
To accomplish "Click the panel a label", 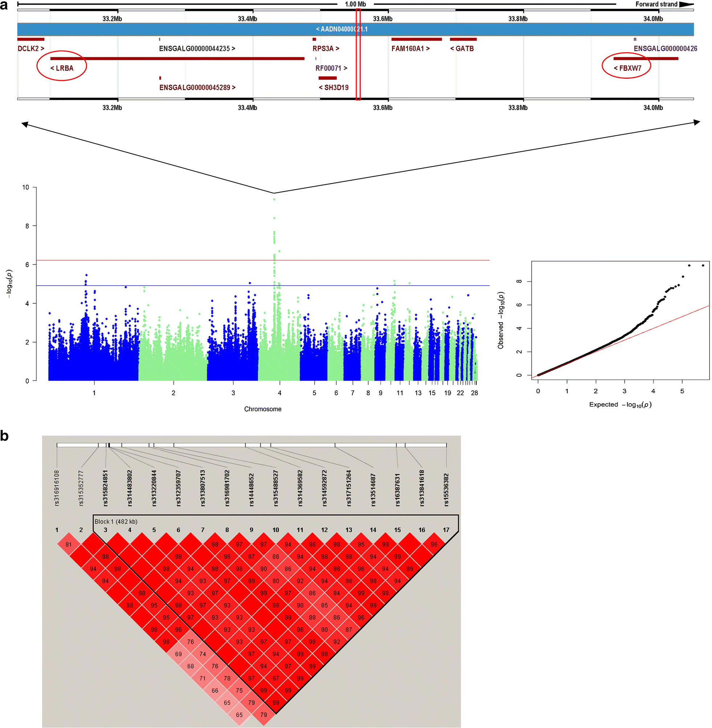I will pos(4,5).
